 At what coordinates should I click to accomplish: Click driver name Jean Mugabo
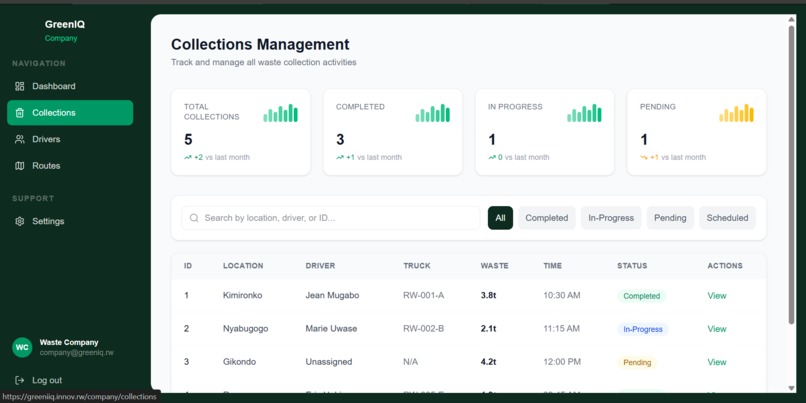pos(332,296)
